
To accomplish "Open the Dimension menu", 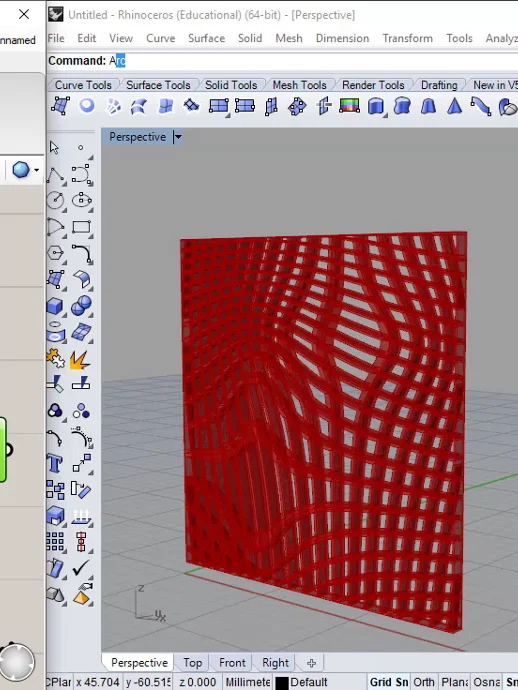I will (x=342, y=38).
